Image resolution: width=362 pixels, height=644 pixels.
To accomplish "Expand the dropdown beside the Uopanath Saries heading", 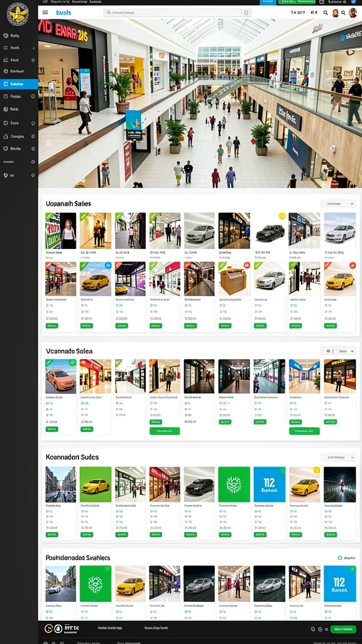I will pyautogui.click(x=337, y=203).
